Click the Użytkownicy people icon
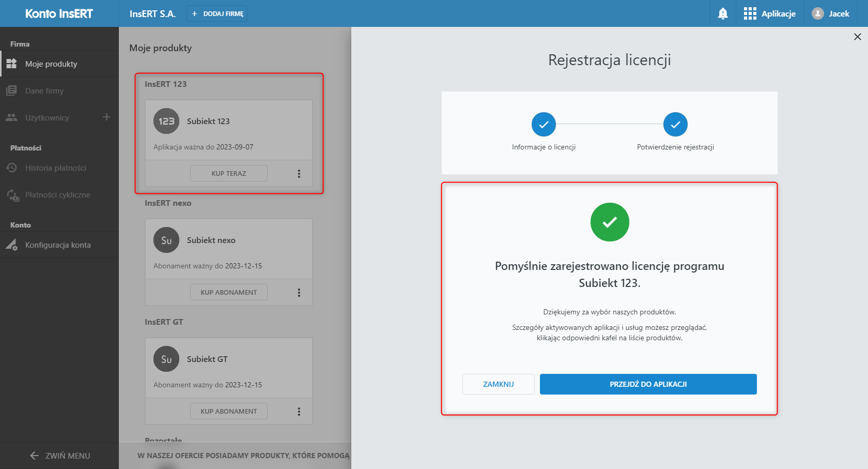868x469 pixels. 11,117
